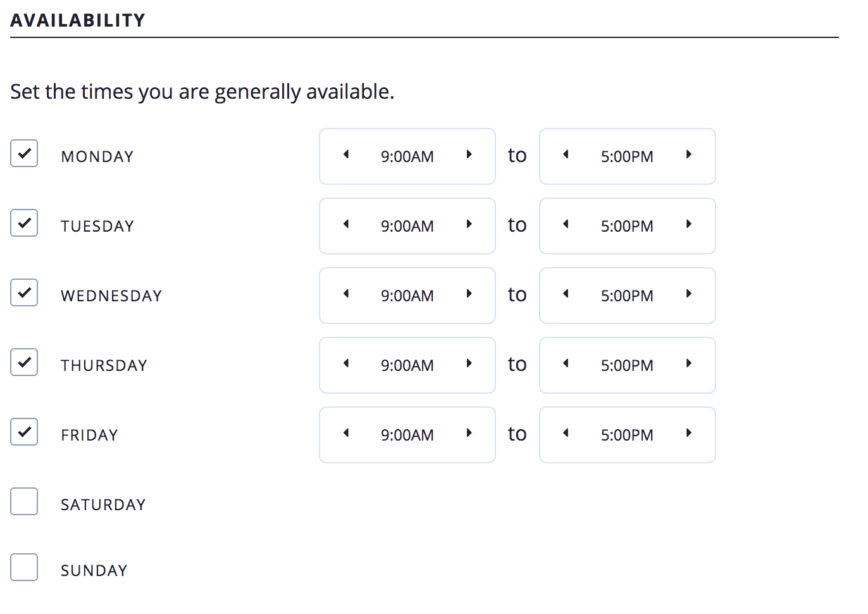Advance Thursday end time right arrow

coord(689,363)
